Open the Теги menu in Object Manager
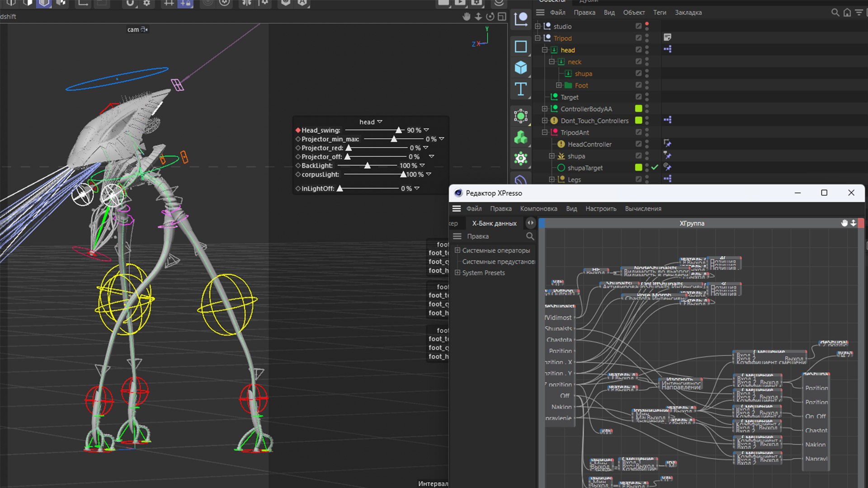 pyautogui.click(x=659, y=13)
